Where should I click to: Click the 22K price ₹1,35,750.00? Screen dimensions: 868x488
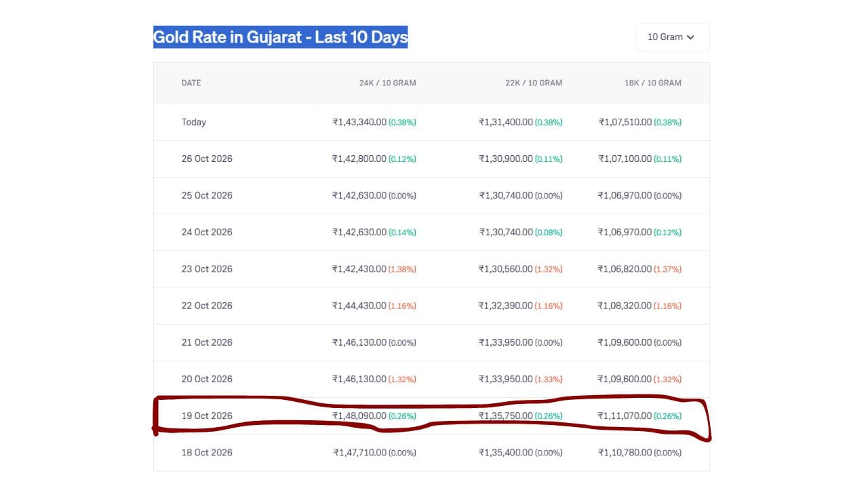[506, 415]
